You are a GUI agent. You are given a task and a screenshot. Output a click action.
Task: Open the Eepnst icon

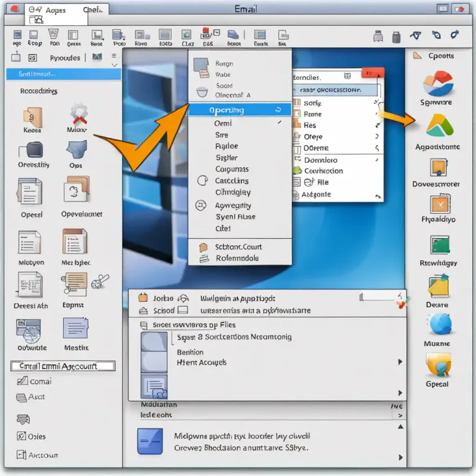pos(74,284)
